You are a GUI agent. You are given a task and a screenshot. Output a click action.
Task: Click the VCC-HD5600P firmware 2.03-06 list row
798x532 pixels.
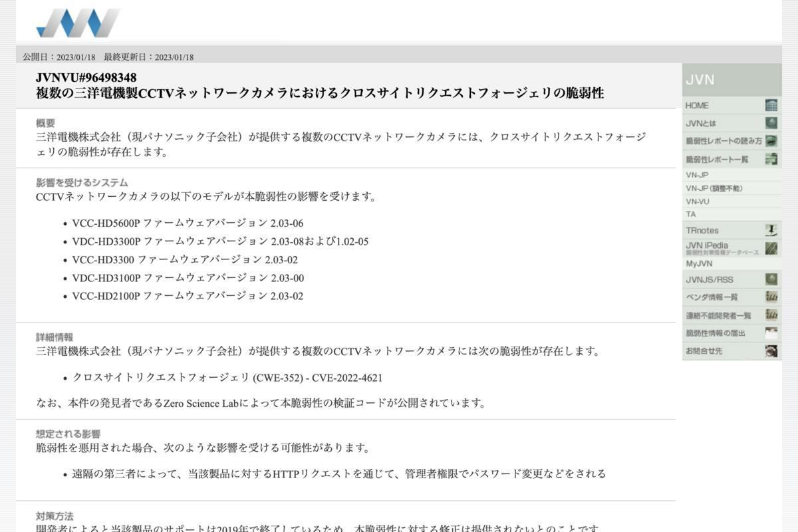point(188,223)
